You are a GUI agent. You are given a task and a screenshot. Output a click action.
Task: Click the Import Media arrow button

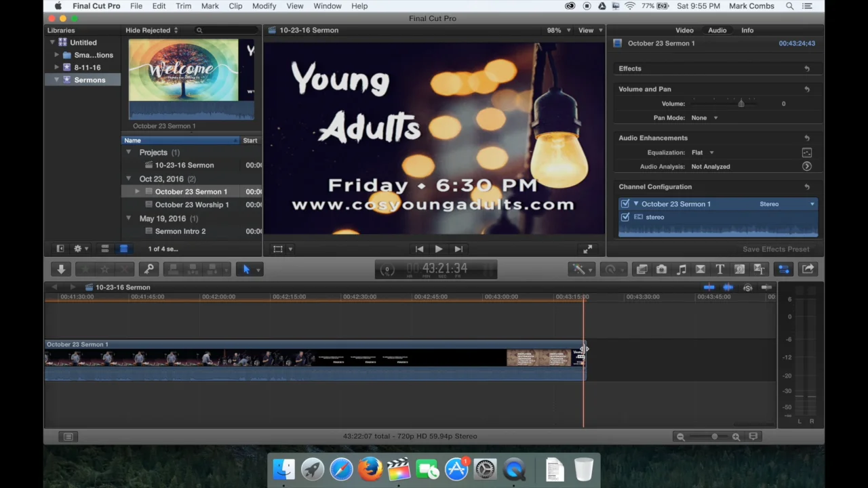click(x=61, y=269)
